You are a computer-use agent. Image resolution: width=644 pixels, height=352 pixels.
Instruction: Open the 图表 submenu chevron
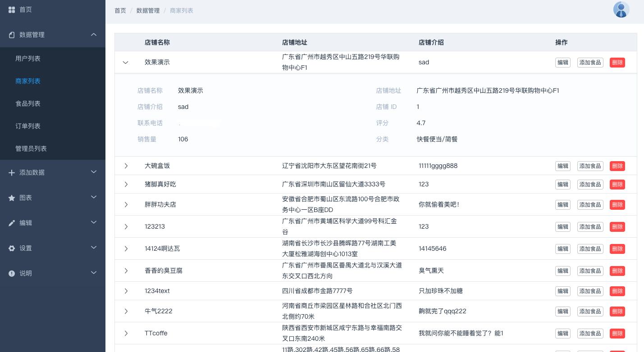tap(94, 198)
